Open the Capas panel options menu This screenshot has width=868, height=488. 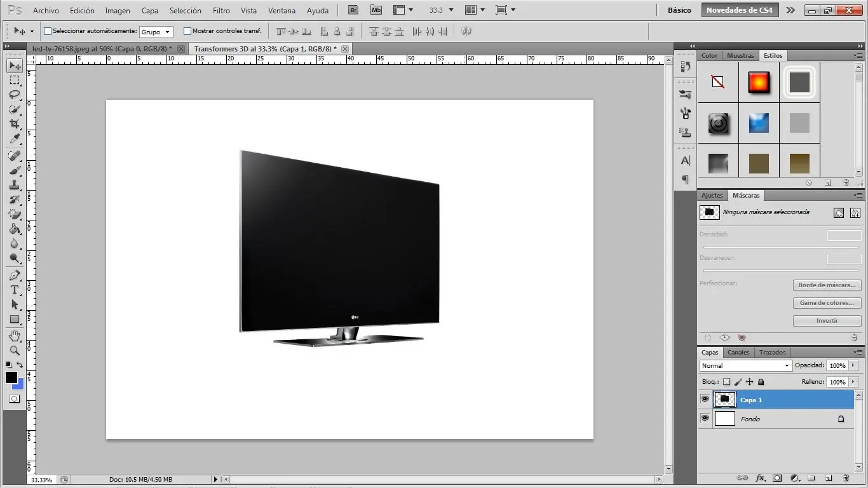tap(858, 352)
